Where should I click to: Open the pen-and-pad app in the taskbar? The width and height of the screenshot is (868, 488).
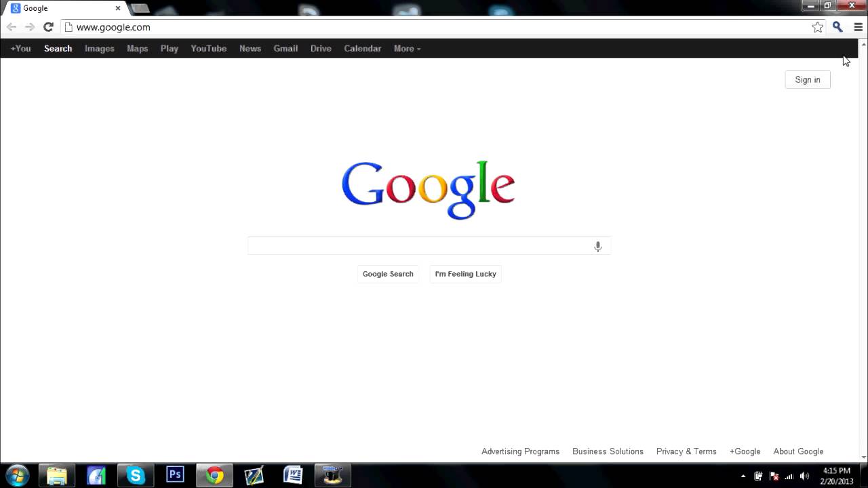[254, 475]
